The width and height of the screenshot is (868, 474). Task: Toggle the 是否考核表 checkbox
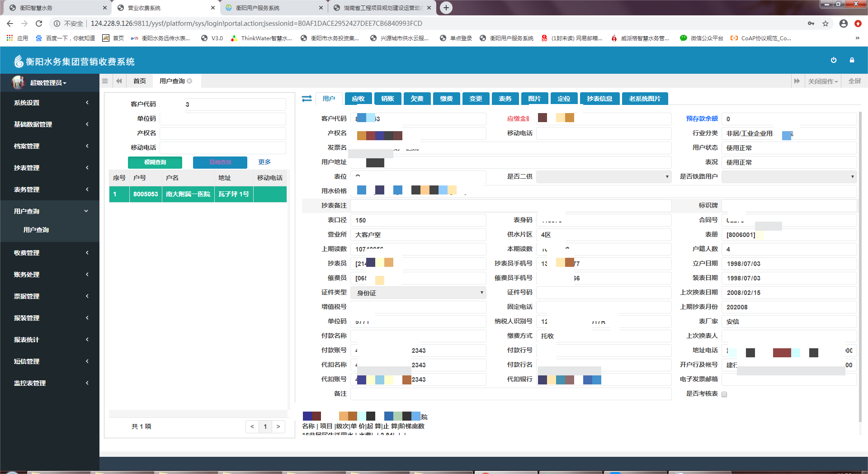pyautogui.click(x=724, y=394)
